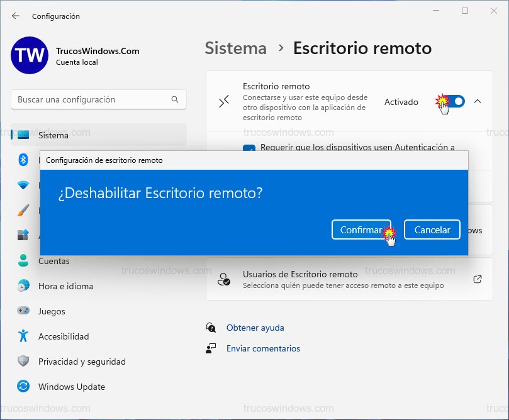Cancel the Deshabilitar Escritorio remoto dialog
This screenshot has width=509, height=420.
pyautogui.click(x=432, y=229)
